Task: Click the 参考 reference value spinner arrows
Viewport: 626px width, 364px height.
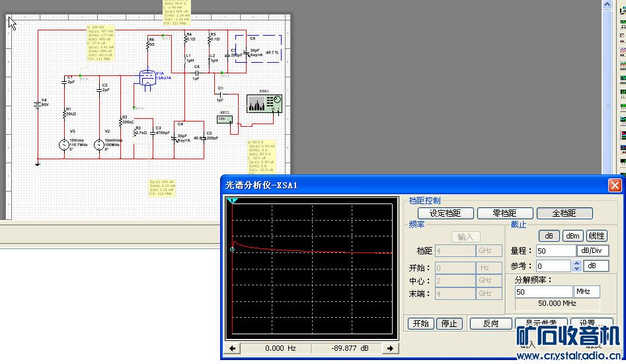Action: point(577,266)
